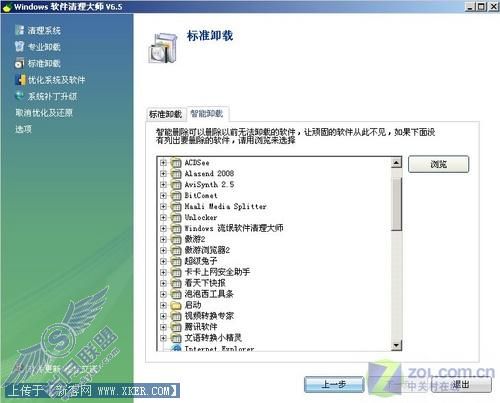
Task: Select AviSynth 2.5 in the software list
Action: 209,184
